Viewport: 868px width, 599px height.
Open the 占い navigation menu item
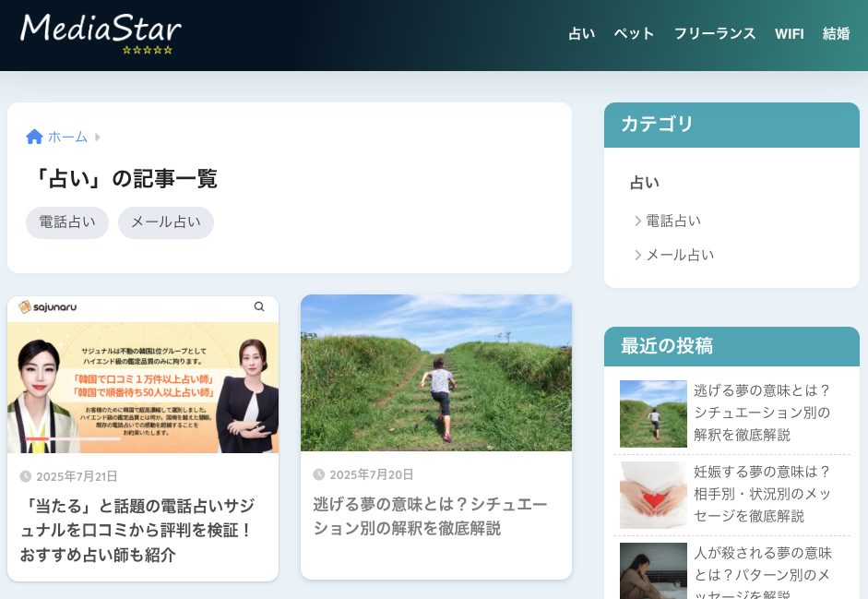pyautogui.click(x=581, y=34)
